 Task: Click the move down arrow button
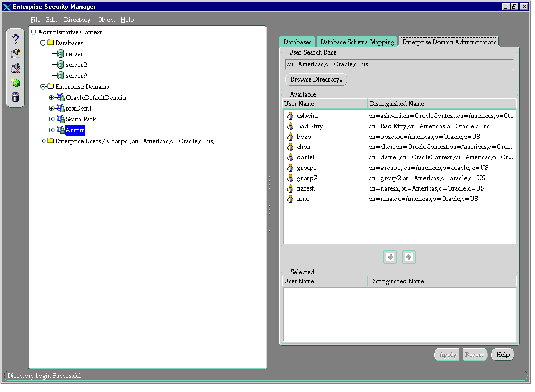[x=390, y=257]
